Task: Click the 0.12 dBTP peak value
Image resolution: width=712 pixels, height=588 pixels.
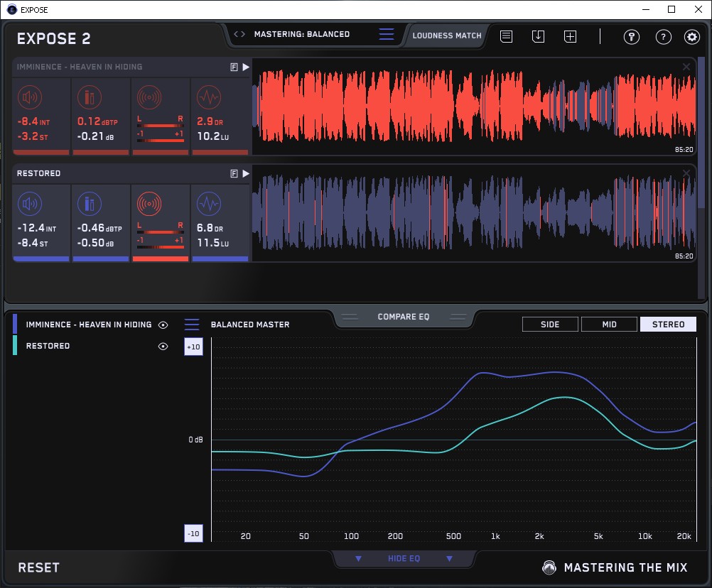Action: tap(97, 121)
